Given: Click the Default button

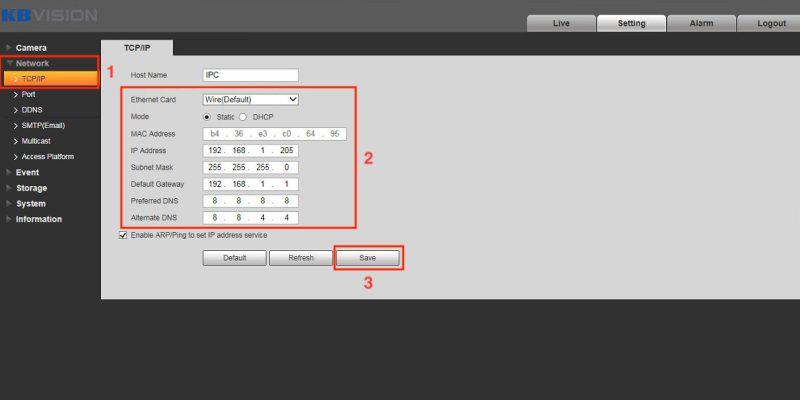Looking at the screenshot, I should pyautogui.click(x=235, y=258).
